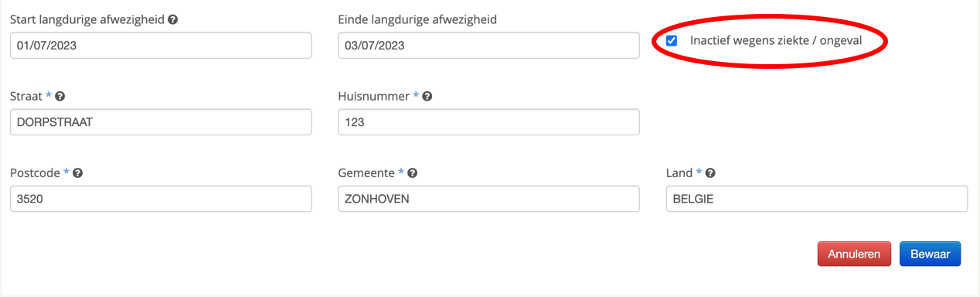Focus the Postcode field with 3520

(161, 199)
